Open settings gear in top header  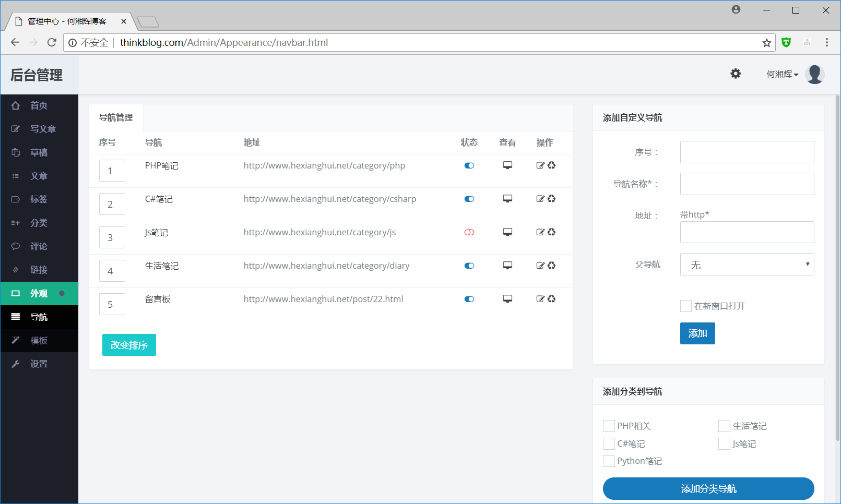(736, 74)
